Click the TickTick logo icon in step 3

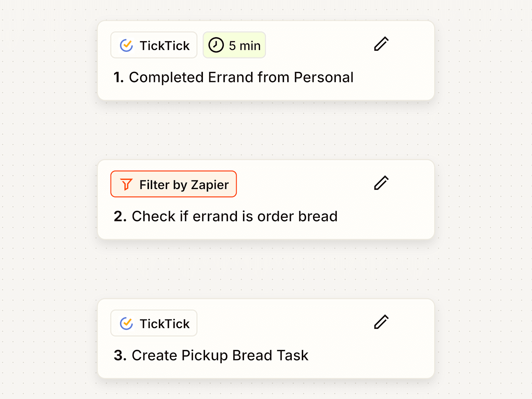click(x=126, y=323)
